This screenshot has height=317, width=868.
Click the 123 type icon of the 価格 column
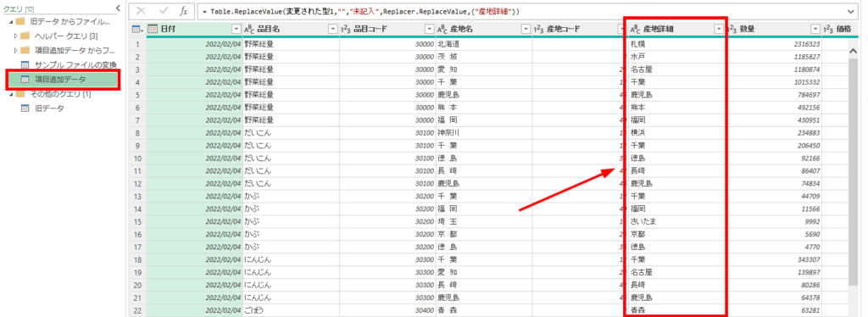(829, 30)
